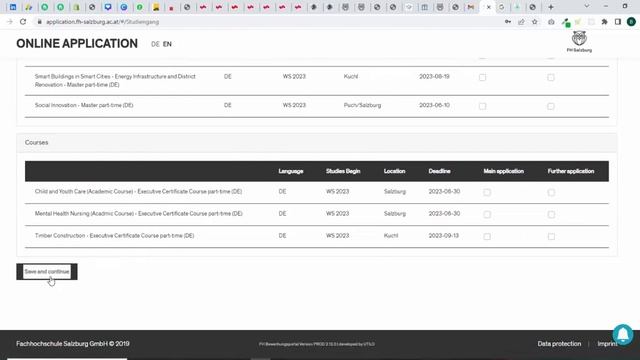
Task: Check Further application for Mental Health Nursing
Action: pyautogui.click(x=551, y=214)
